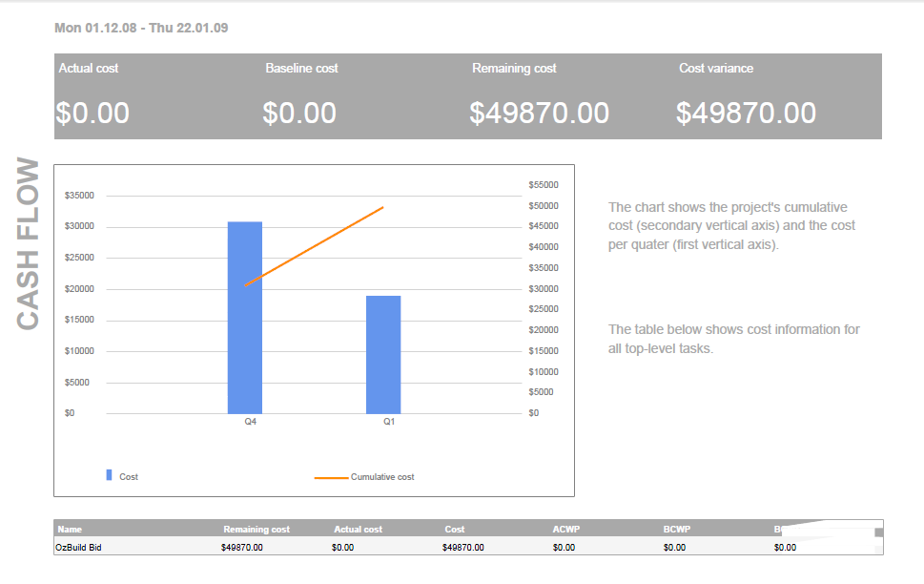Click the CASH FLOW vertical title

(30, 244)
